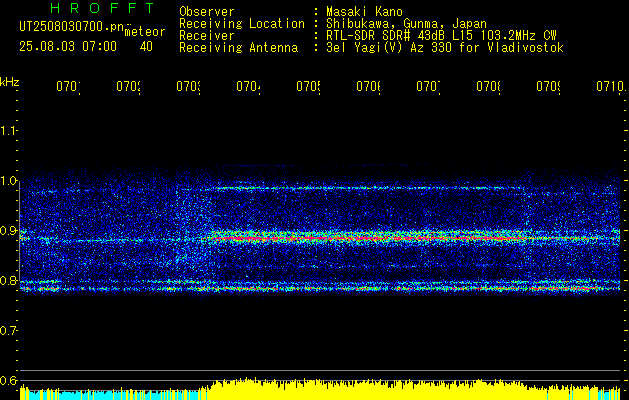Click the 0.7 kHz axis label
Image resolution: width=629 pixels, height=400 pixels.
(8, 331)
